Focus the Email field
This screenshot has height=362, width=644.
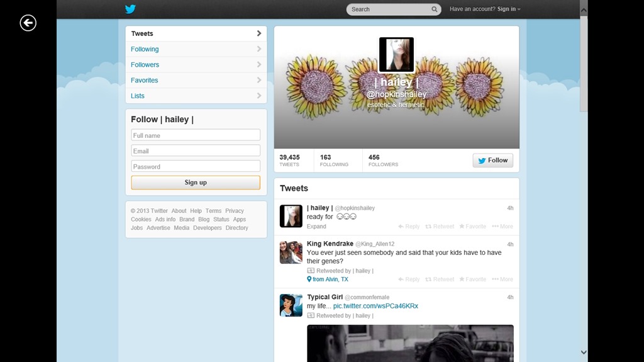tap(196, 151)
